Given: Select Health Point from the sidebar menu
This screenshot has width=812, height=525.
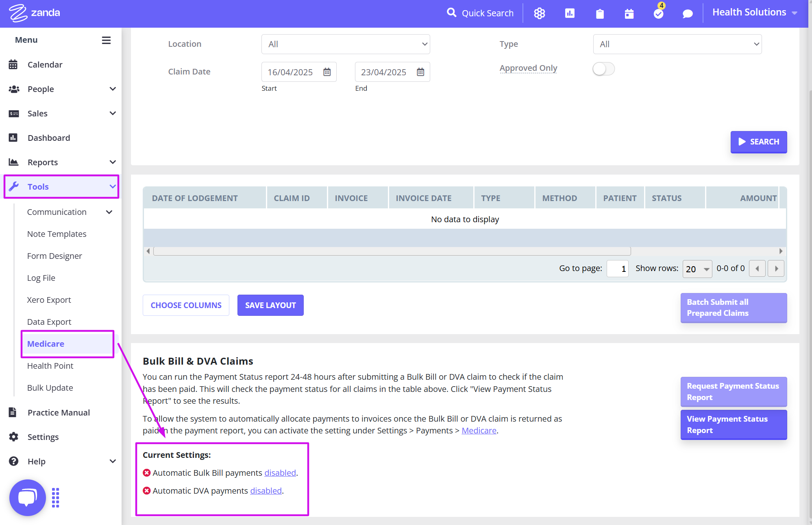Looking at the screenshot, I should click(50, 365).
